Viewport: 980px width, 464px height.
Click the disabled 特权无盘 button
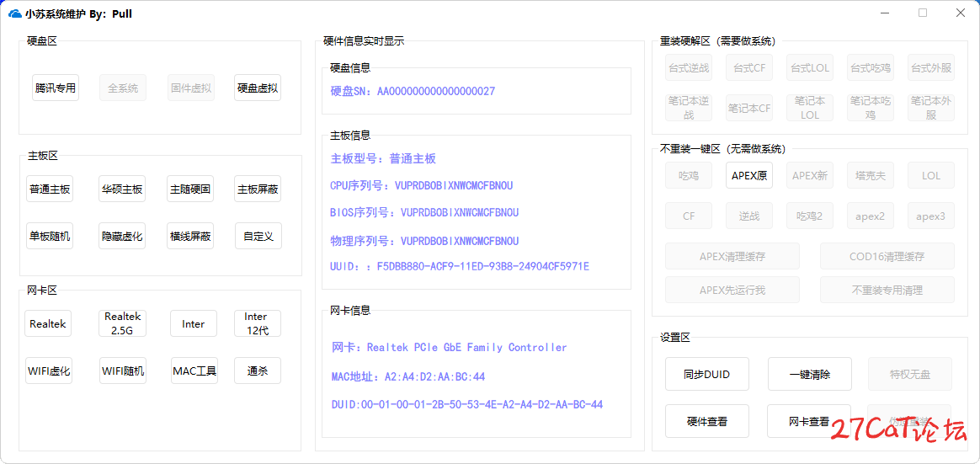coord(910,375)
